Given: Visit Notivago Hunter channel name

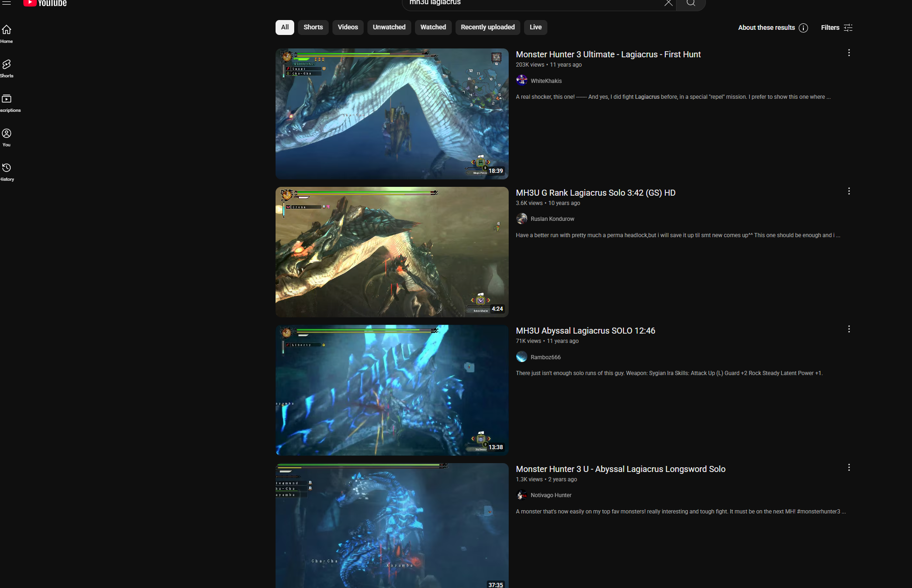Looking at the screenshot, I should click(x=551, y=495).
